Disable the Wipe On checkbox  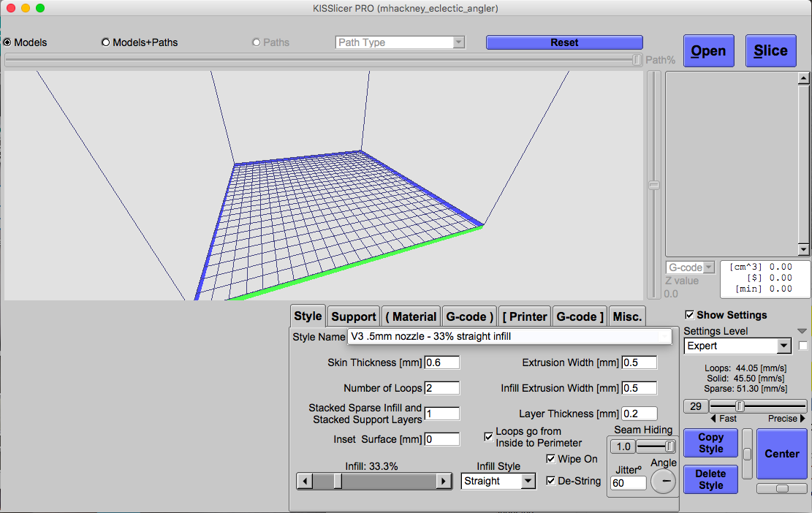point(552,459)
